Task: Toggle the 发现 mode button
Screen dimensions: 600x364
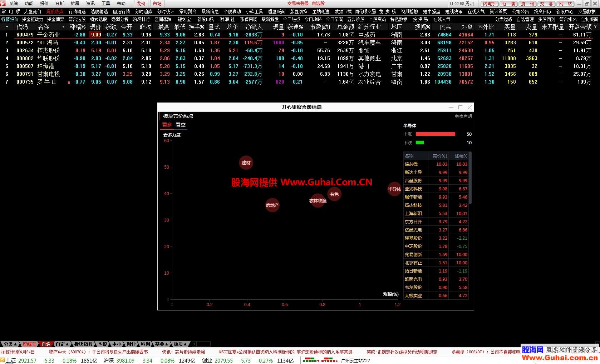Action: pyautogui.click(x=141, y=4)
